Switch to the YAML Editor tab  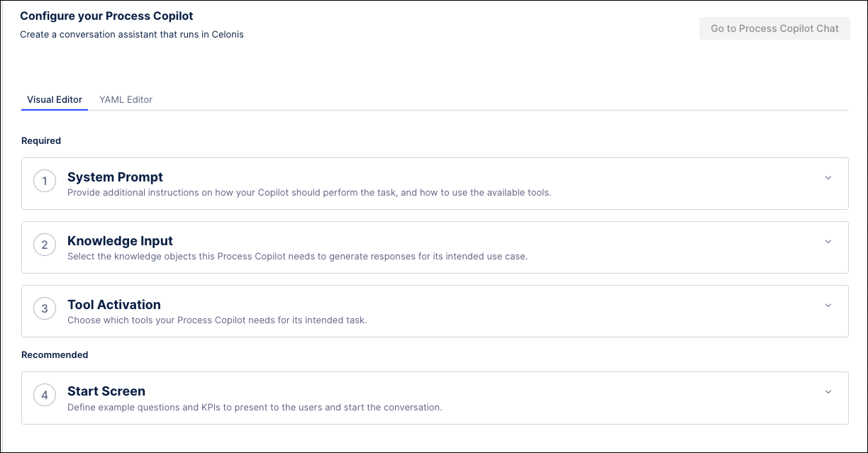[126, 100]
